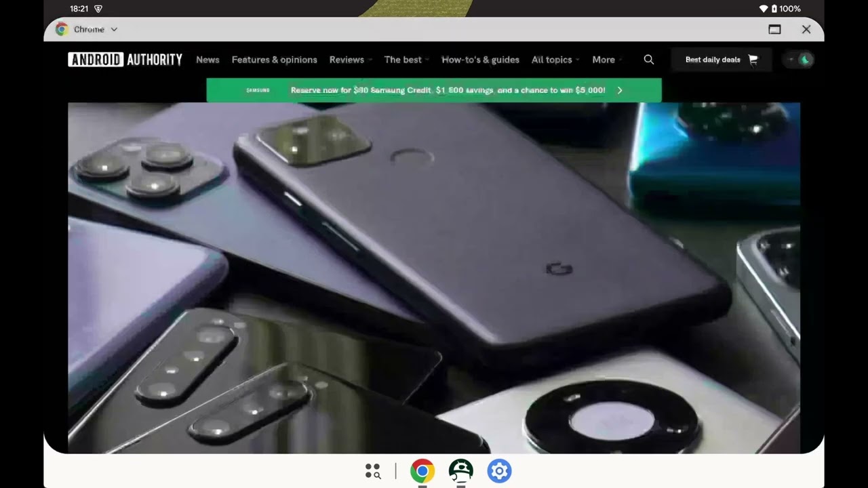Click the Samsung Reserve now banner
Viewport: 868px width, 488px height.
(x=434, y=90)
